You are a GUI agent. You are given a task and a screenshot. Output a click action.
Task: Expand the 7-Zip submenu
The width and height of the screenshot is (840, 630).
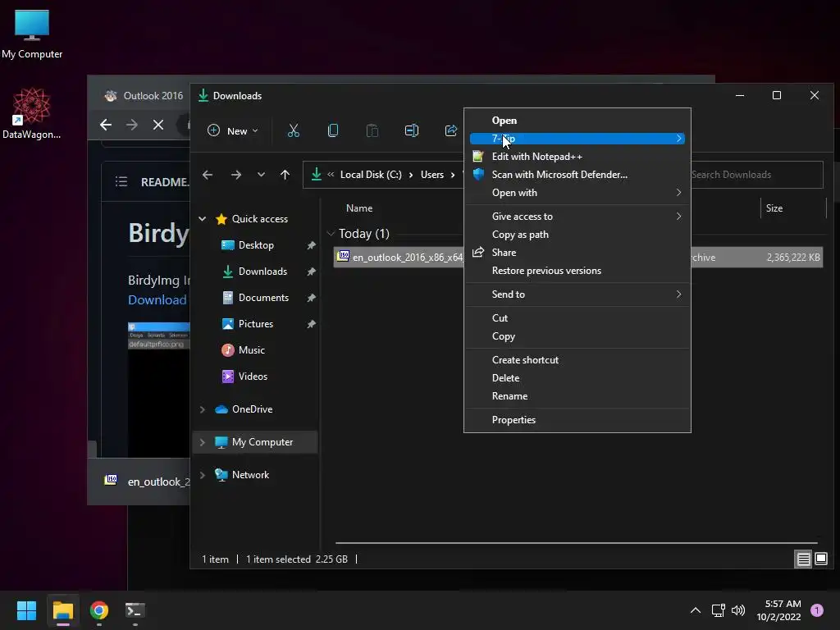tap(577, 139)
